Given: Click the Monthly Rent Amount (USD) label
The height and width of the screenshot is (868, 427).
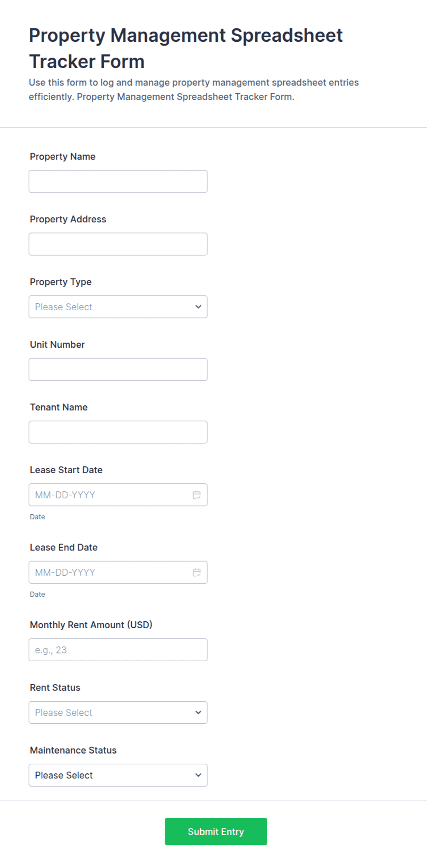Looking at the screenshot, I should [91, 625].
